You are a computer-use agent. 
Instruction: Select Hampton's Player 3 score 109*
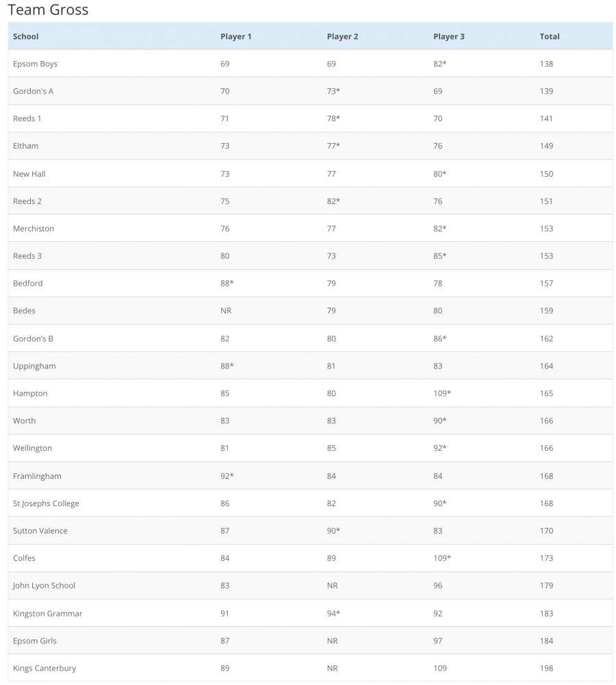coord(442,393)
